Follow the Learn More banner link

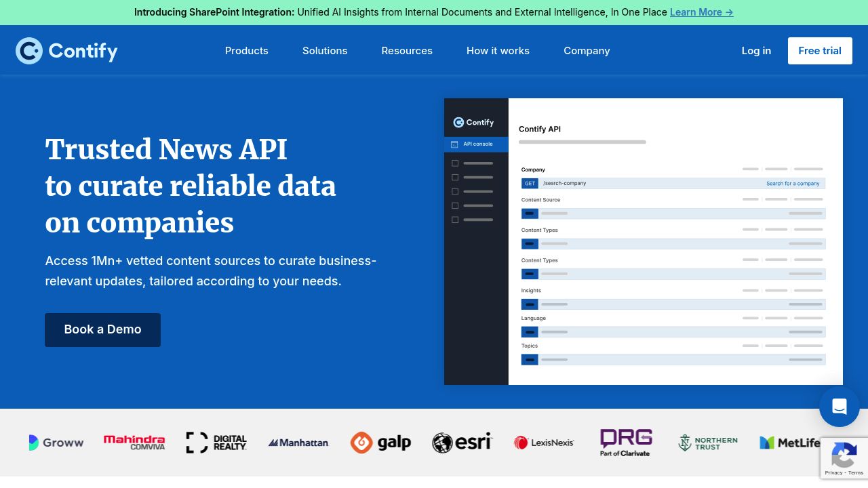click(701, 12)
